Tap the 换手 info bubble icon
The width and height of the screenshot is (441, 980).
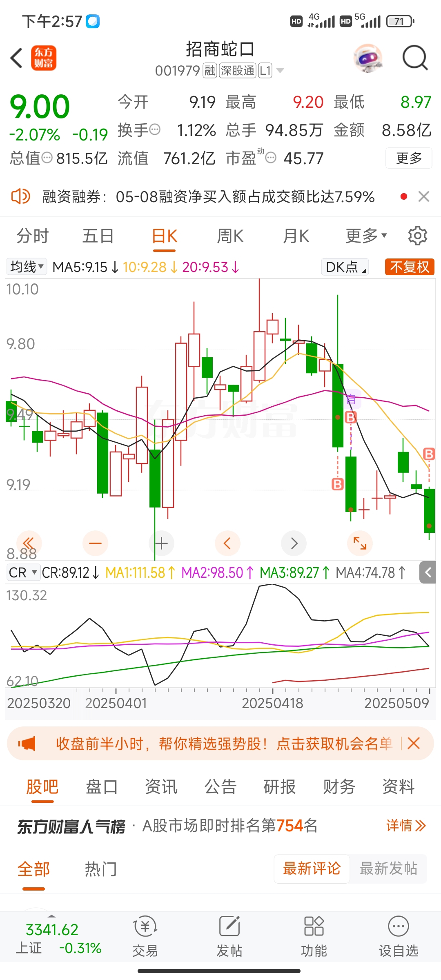(155, 130)
